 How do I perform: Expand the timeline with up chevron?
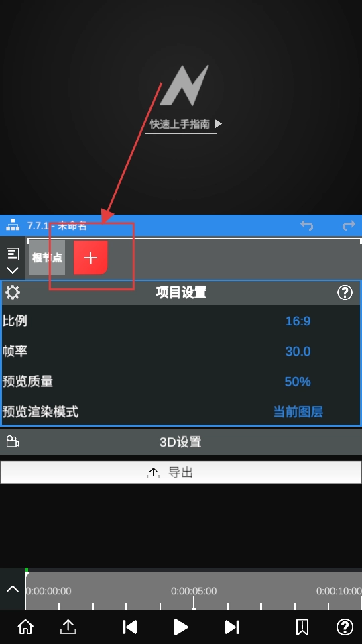coord(13,589)
